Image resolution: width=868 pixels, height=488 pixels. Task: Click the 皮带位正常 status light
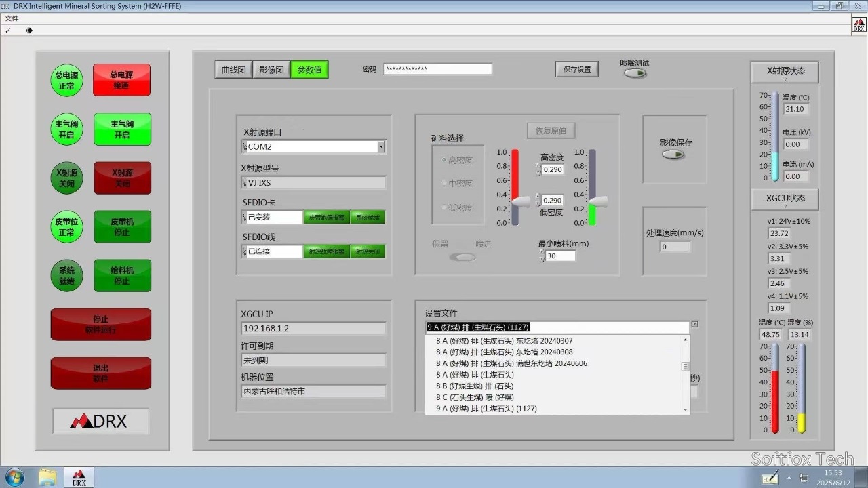66,226
